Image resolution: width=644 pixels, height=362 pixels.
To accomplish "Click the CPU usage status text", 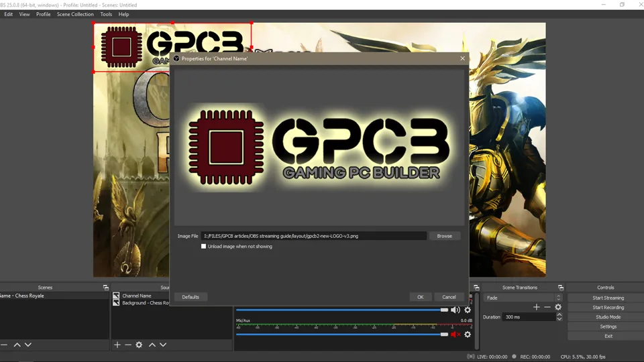I will pyautogui.click(x=583, y=357).
